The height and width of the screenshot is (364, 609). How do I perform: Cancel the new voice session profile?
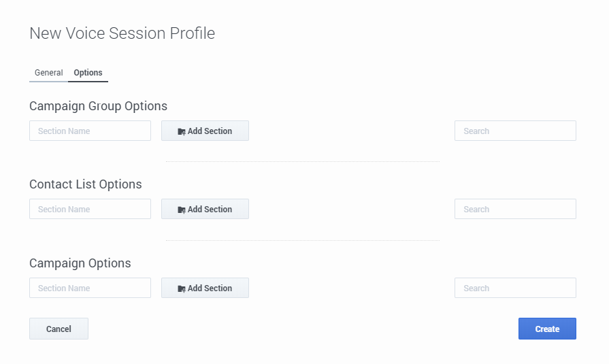59,329
